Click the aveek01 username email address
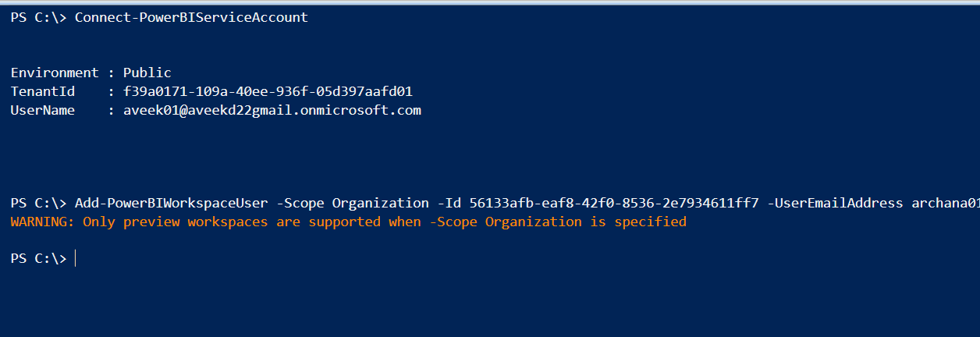Image resolution: width=980 pixels, height=337 pixels. [272, 110]
